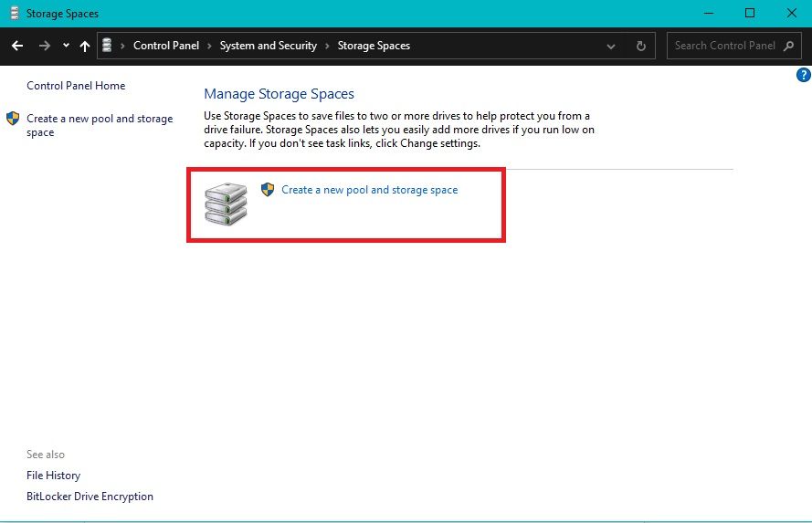Image resolution: width=812 pixels, height=523 pixels.
Task: Expand chevron after System and Security breadcrumb
Action: (x=327, y=46)
